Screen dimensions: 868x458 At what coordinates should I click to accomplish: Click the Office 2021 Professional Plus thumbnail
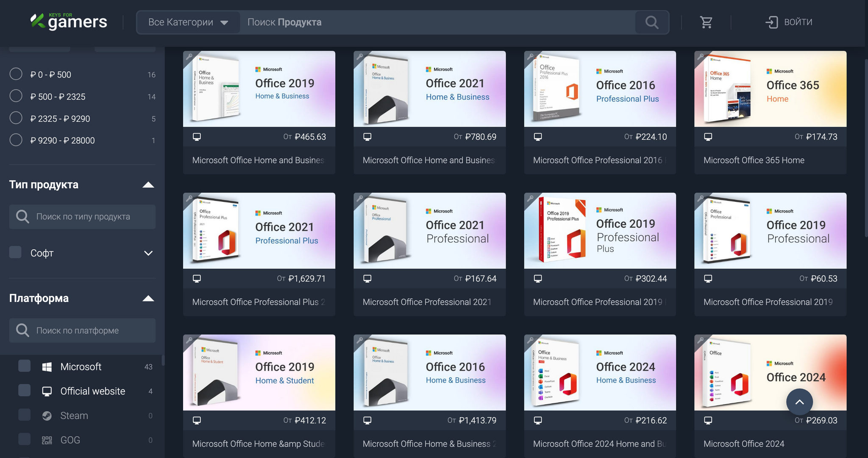pos(259,231)
